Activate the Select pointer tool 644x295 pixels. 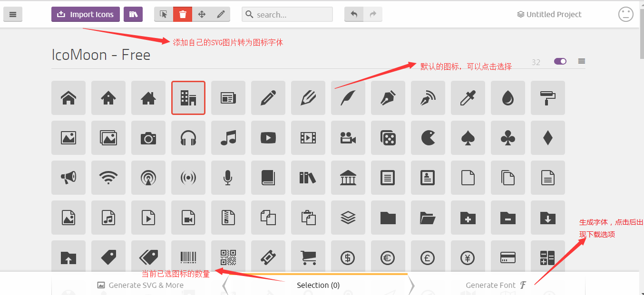(164, 14)
